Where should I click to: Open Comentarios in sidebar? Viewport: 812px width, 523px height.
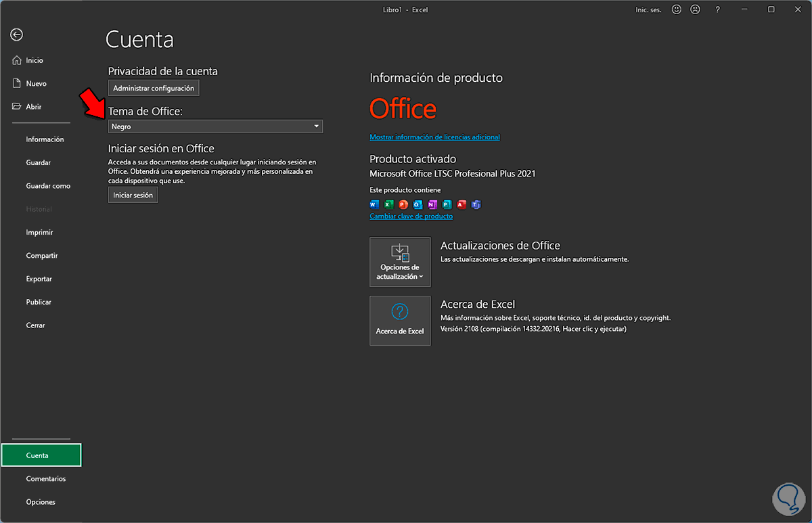tap(46, 479)
